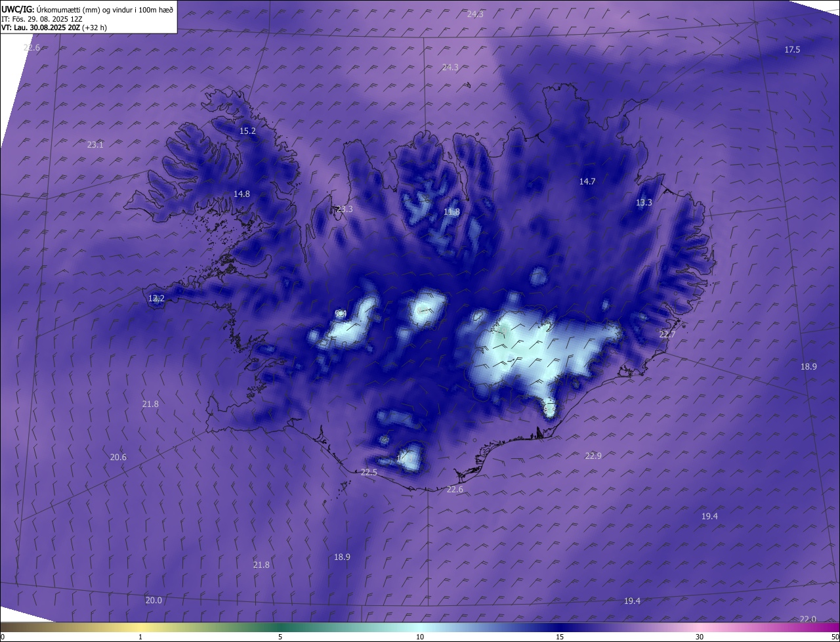Click the 22.9 value label on the map
Screen dimensions: 840x642
[x=593, y=456]
